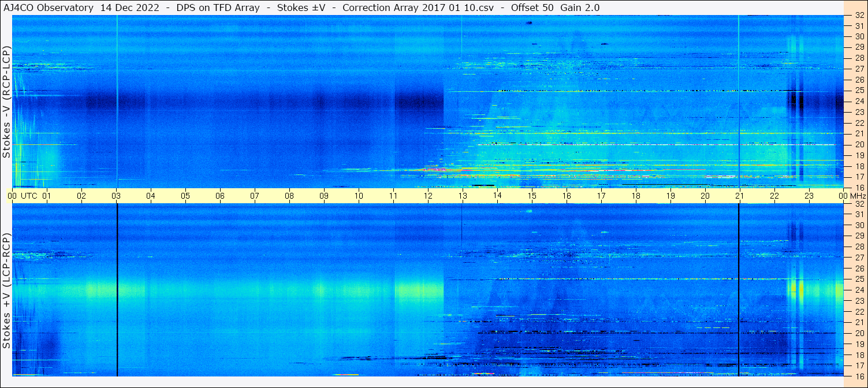Click the 17 MHz label of Stokes -V panel

click(859, 177)
